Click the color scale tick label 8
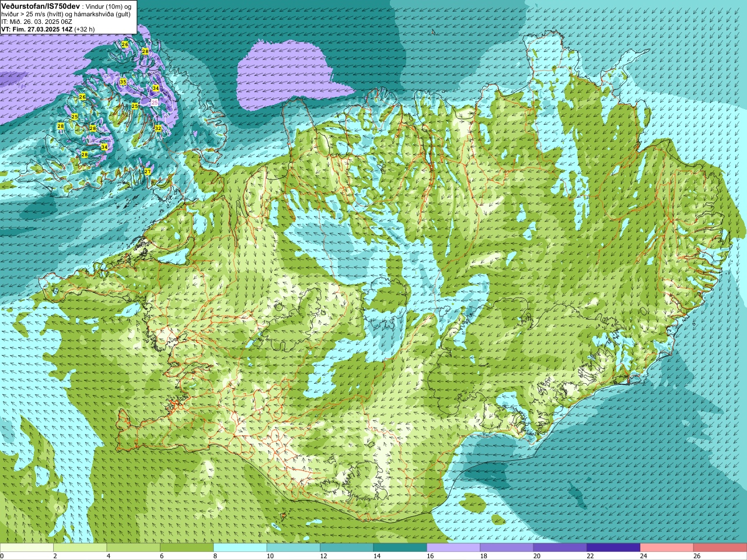747x560 pixels. click(215, 556)
